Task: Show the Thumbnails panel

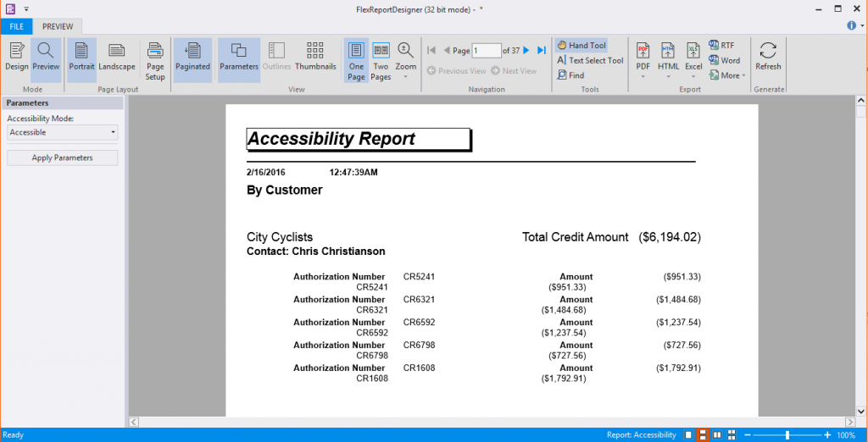Action: click(315, 60)
